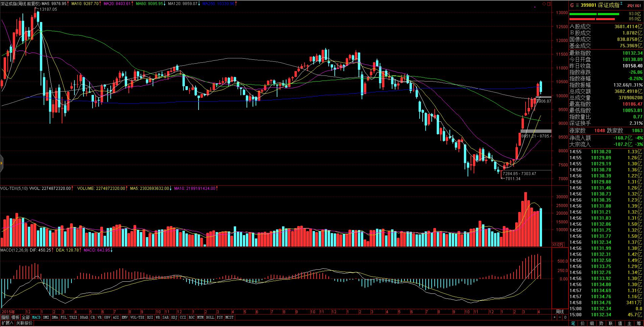Switch to the KDJ indicator tab

point(174,317)
